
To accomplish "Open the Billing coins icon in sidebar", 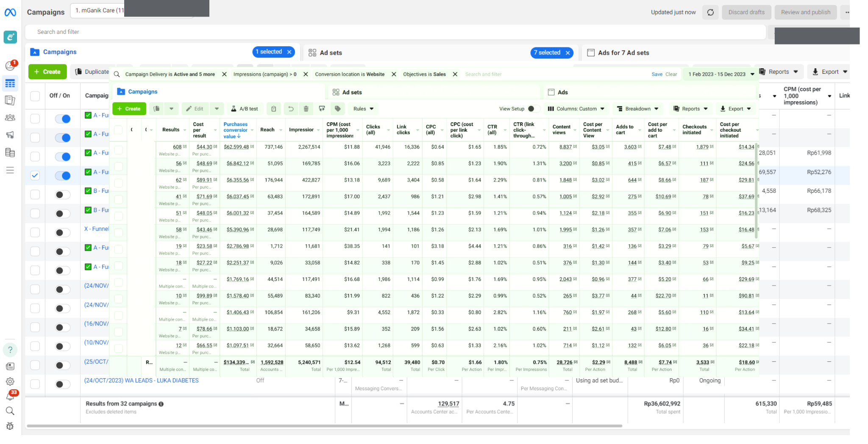I will pos(10,153).
